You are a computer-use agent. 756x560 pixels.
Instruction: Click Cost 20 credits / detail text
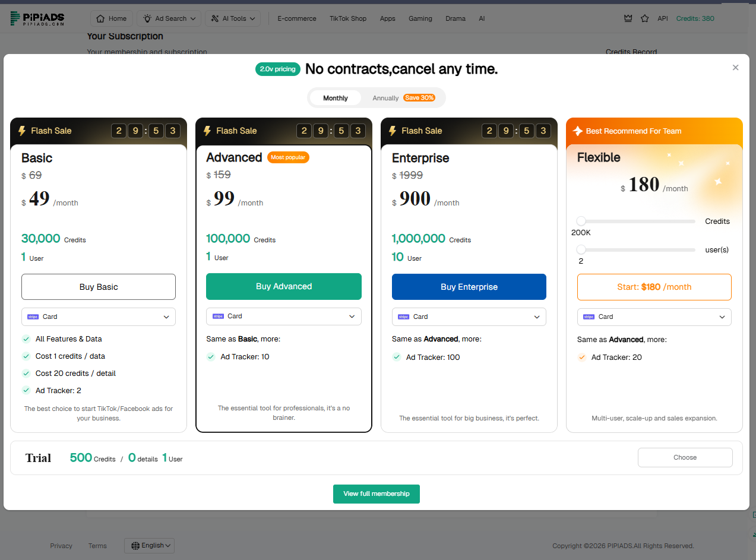(75, 374)
